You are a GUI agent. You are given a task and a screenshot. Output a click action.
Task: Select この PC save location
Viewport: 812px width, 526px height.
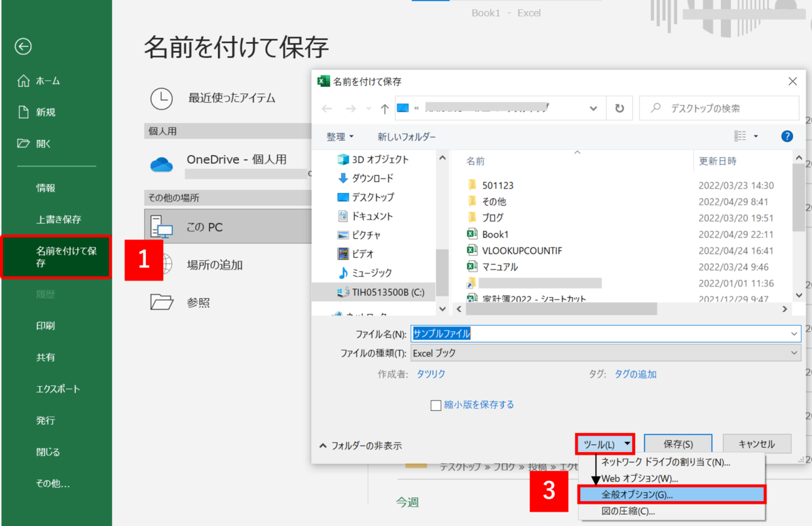coord(228,228)
